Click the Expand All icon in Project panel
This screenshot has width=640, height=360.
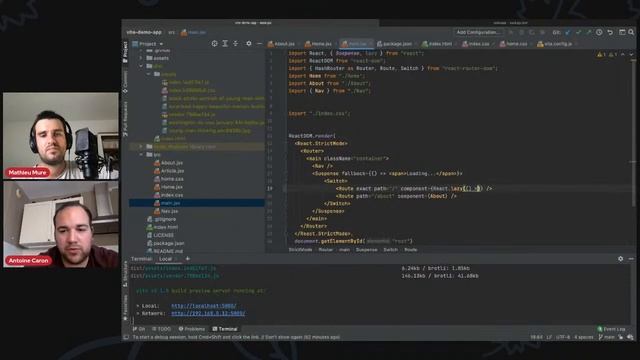225,43
